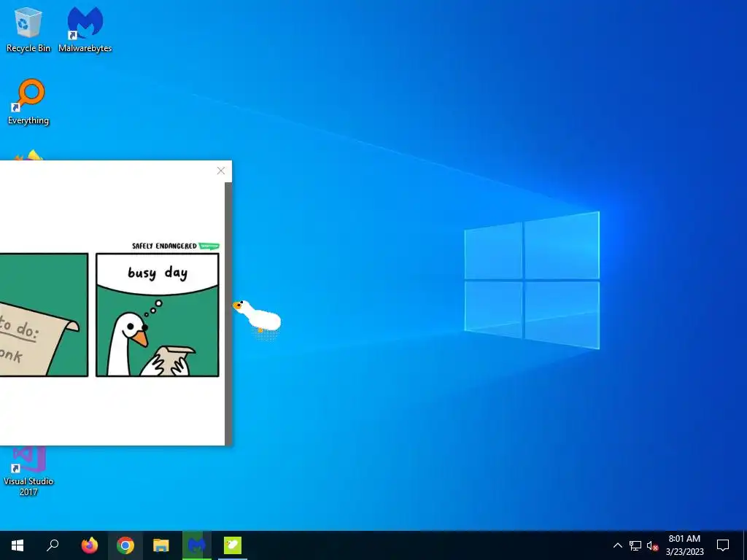Open the Everything search shortcut
This screenshot has width=747, height=560.
coord(28,102)
